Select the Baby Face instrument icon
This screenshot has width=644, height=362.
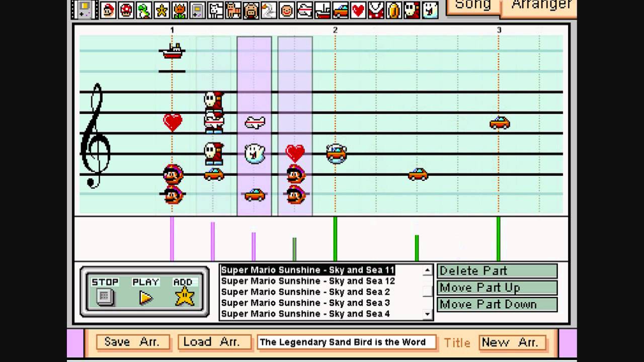coord(287,10)
